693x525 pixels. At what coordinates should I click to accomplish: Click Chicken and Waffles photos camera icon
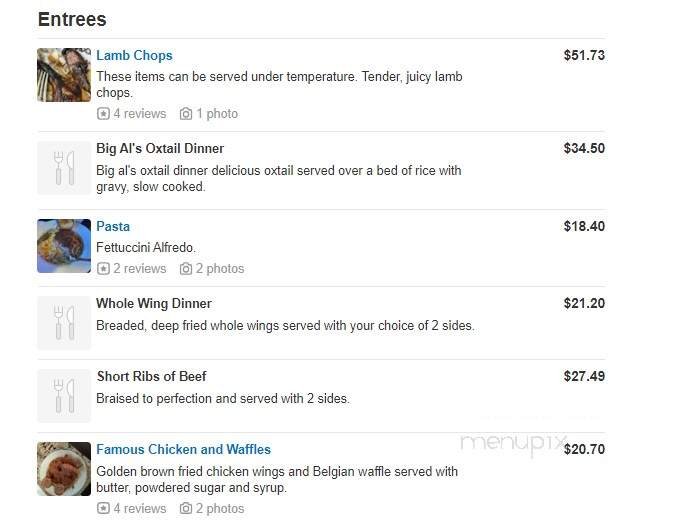[186, 509]
